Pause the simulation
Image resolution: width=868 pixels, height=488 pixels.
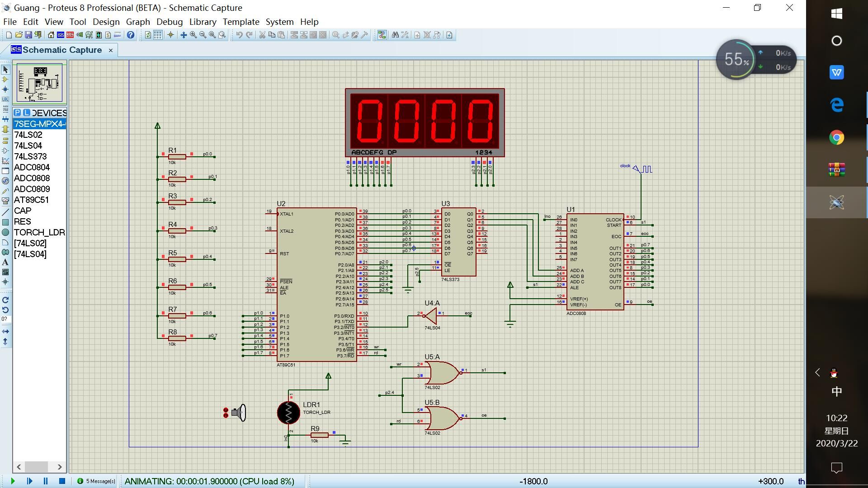pos(46,481)
